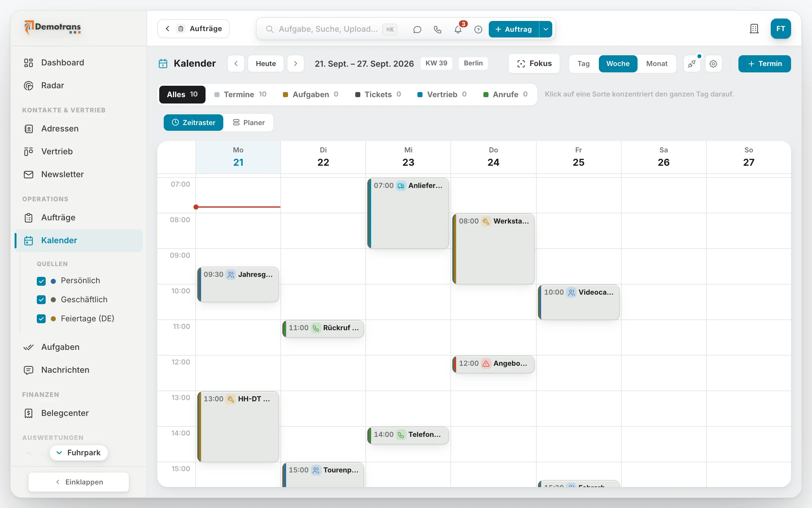This screenshot has height=508, width=812.
Task: Open notifications bell with badge 3
Action: point(458,29)
